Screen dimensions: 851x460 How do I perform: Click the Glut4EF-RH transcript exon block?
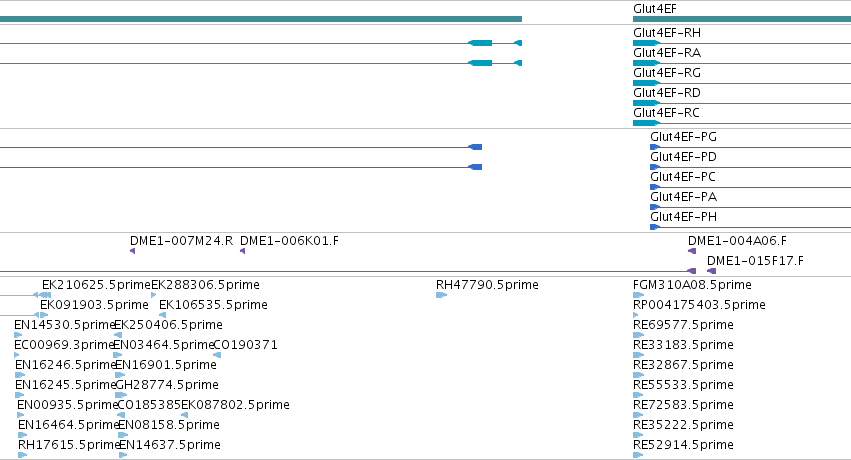click(646, 43)
